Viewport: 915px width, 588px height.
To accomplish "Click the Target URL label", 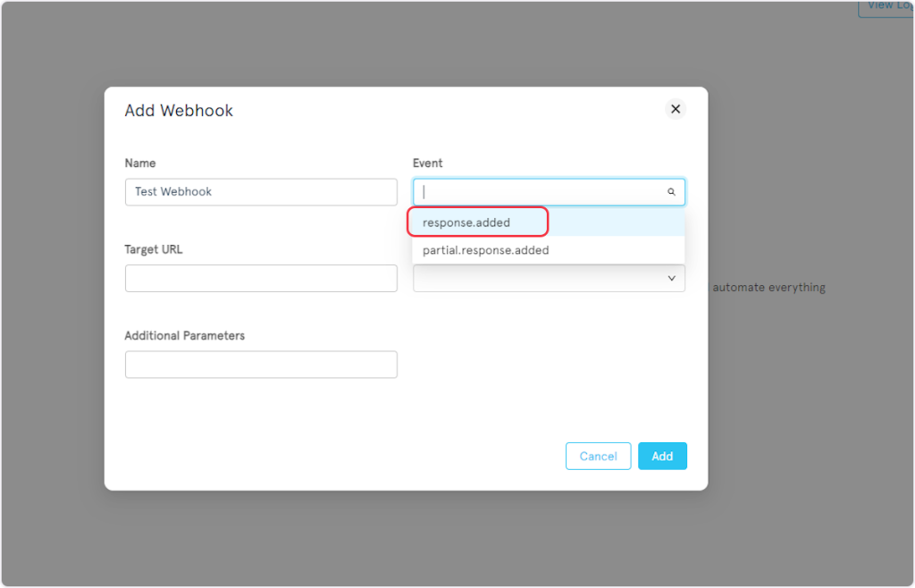I will (154, 249).
